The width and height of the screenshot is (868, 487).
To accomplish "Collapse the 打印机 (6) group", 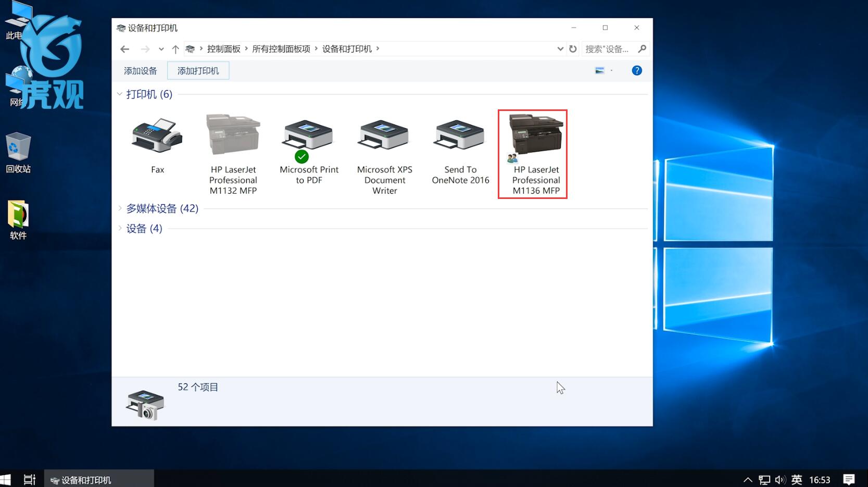I will (x=120, y=94).
